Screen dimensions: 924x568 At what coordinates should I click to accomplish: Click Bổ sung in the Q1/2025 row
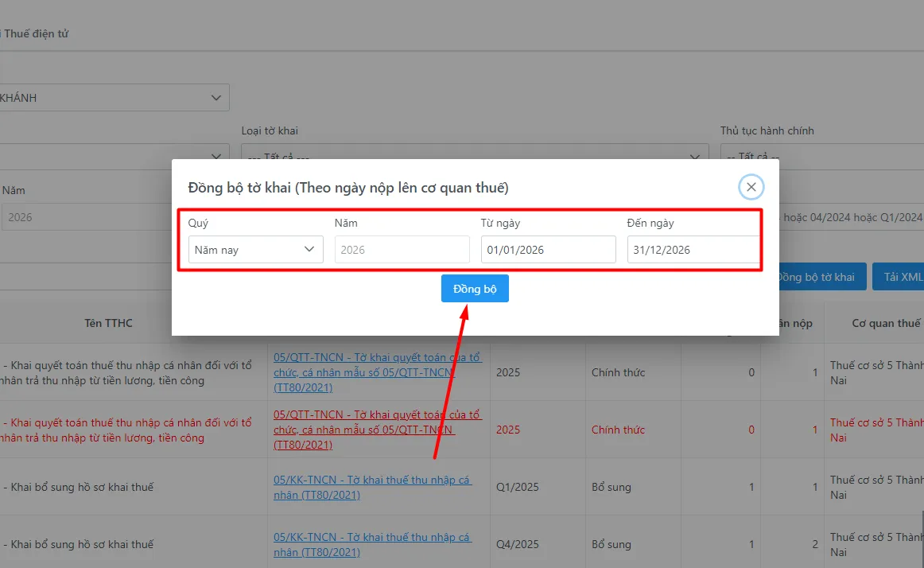tap(611, 487)
